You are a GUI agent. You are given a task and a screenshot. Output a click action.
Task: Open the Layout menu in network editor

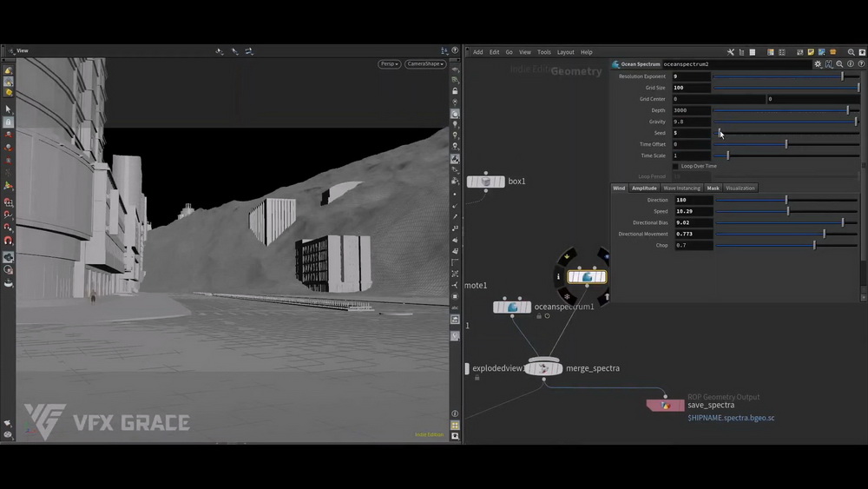pos(566,52)
